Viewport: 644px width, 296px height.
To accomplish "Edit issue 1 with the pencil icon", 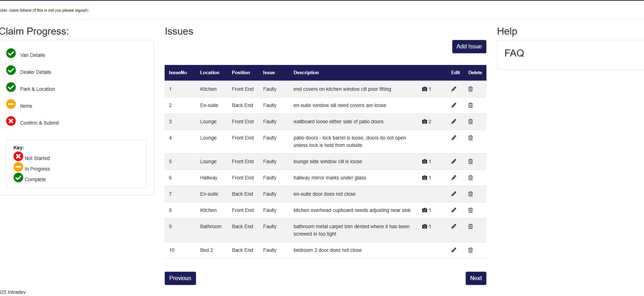I will (454, 89).
